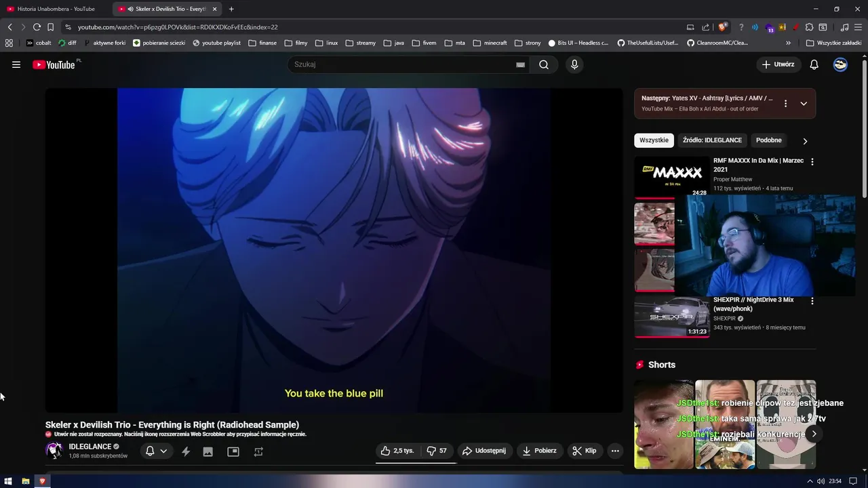Image resolution: width=868 pixels, height=488 pixels.
Task: Select the Skeler x Devilish Trio tab
Action: coord(166,9)
